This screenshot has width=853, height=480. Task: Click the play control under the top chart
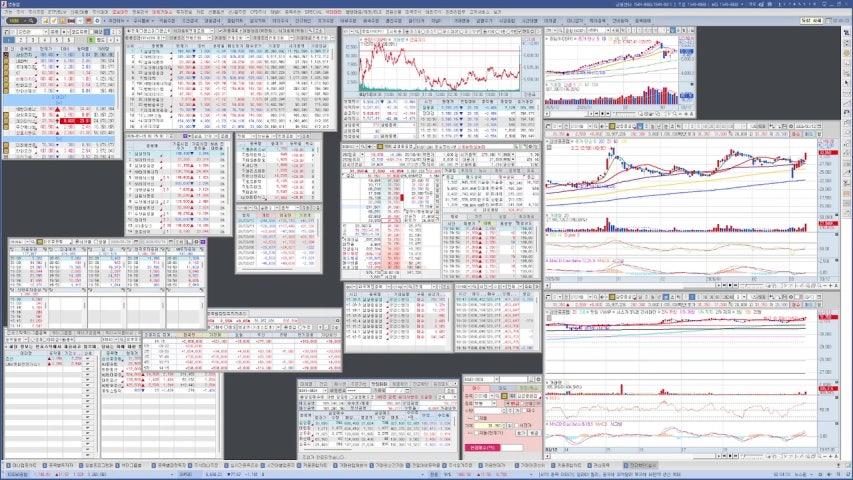602,114
